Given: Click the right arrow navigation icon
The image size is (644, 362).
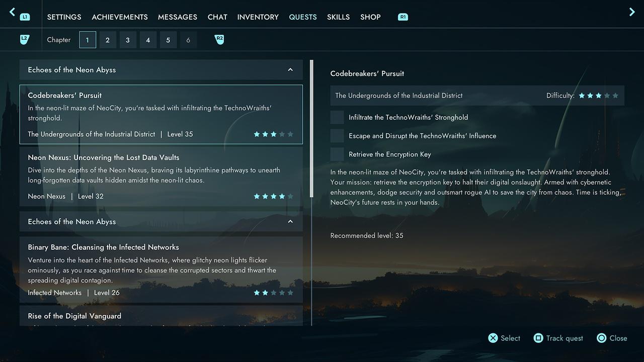Looking at the screenshot, I should point(632,12).
